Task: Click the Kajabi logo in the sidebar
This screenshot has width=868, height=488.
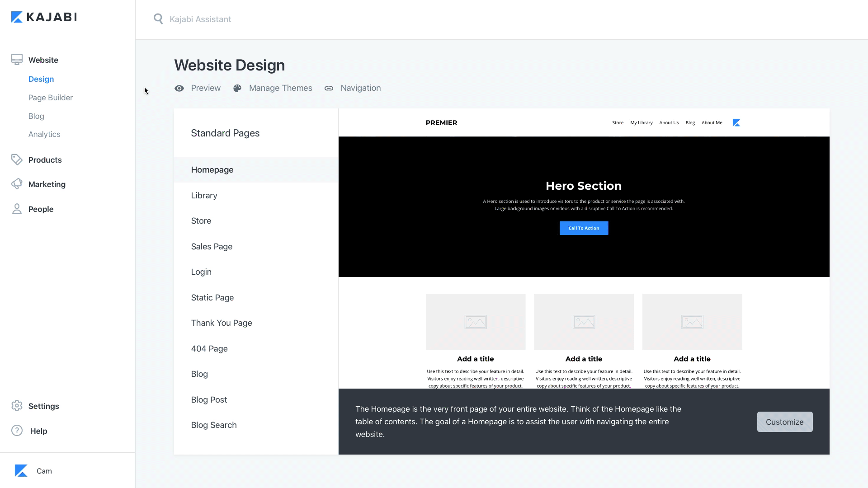Action: pos(44,17)
